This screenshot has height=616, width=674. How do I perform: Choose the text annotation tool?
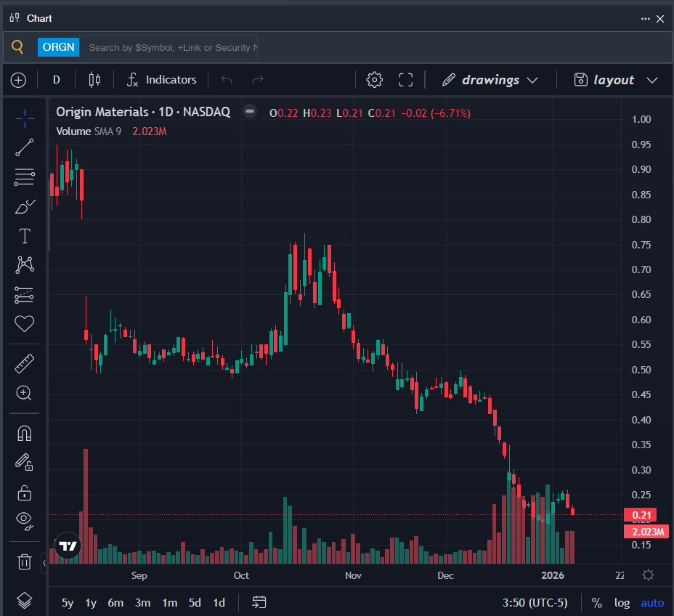tap(25, 236)
